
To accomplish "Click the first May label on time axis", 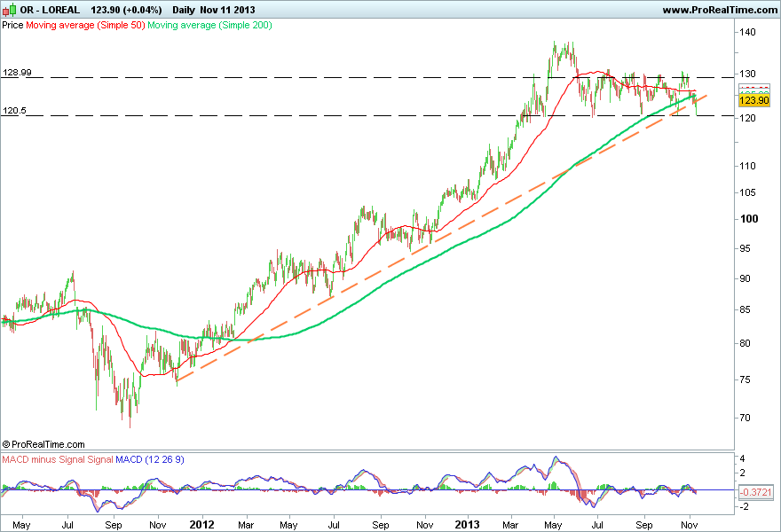I will coord(21,525).
